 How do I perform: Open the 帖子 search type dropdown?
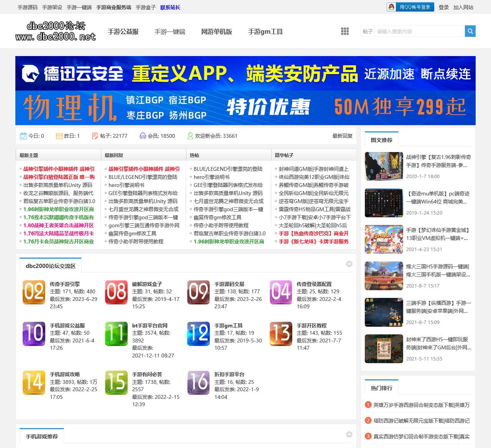367,31
